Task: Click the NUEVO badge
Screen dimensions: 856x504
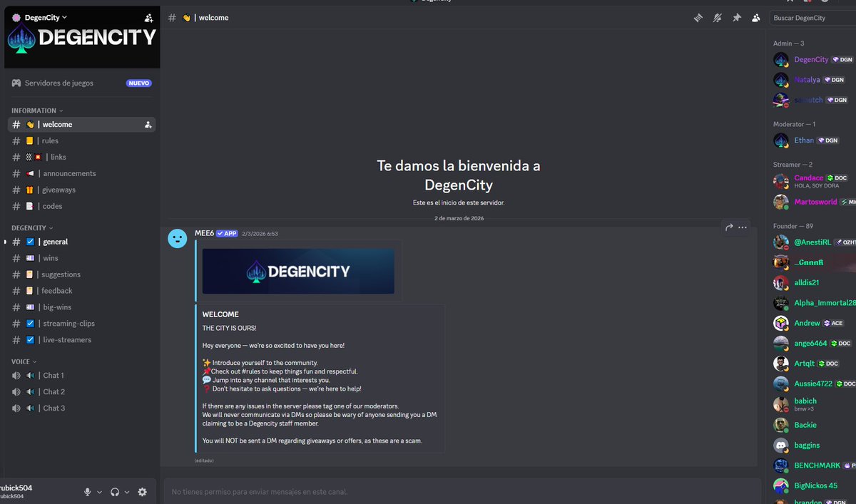Action: 139,83
